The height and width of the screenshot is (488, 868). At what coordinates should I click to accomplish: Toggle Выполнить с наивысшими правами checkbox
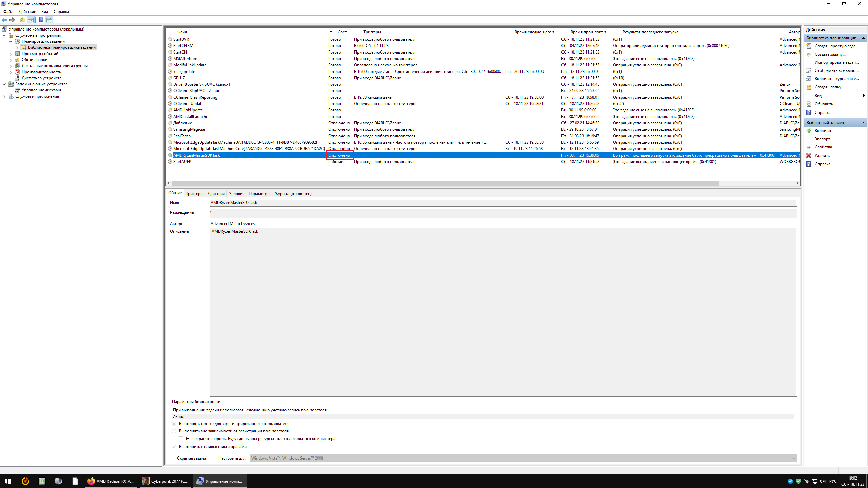click(x=174, y=447)
